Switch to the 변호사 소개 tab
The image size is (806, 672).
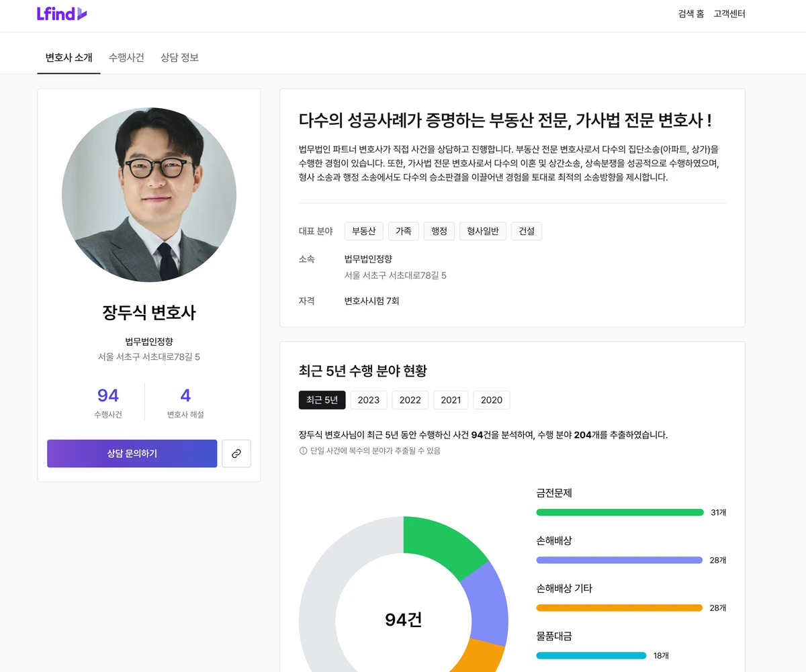tap(69, 58)
